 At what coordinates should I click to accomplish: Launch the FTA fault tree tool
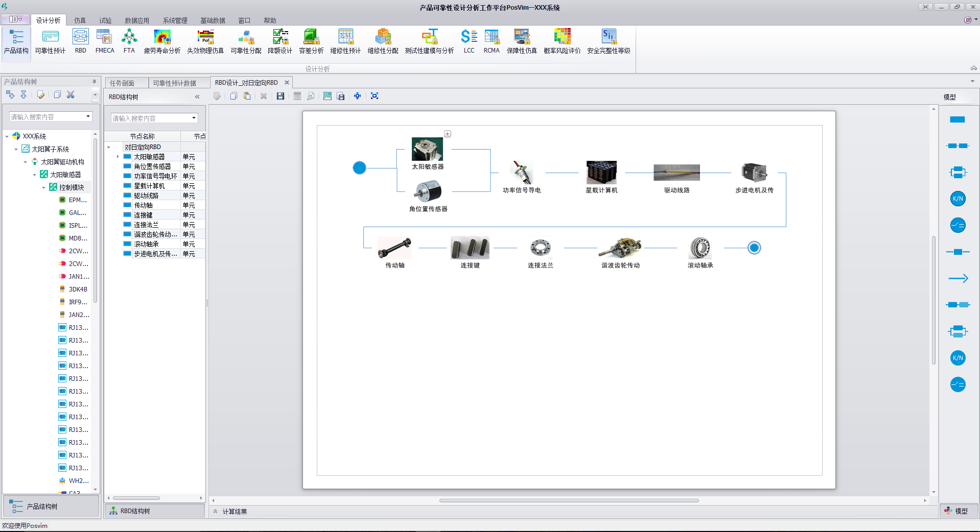pyautogui.click(x=129, y=41)
